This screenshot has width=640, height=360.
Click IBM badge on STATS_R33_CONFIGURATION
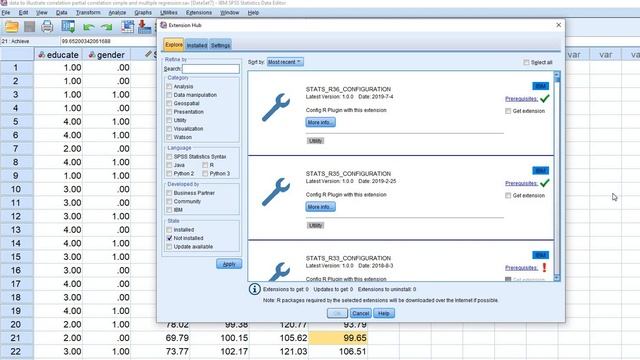tap(540, 255)
